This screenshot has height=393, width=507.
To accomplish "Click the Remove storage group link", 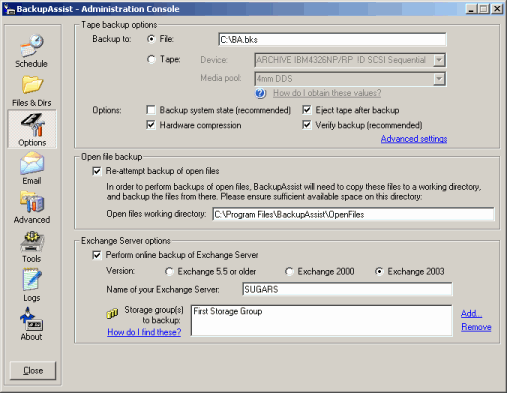I will coord(476,327).
